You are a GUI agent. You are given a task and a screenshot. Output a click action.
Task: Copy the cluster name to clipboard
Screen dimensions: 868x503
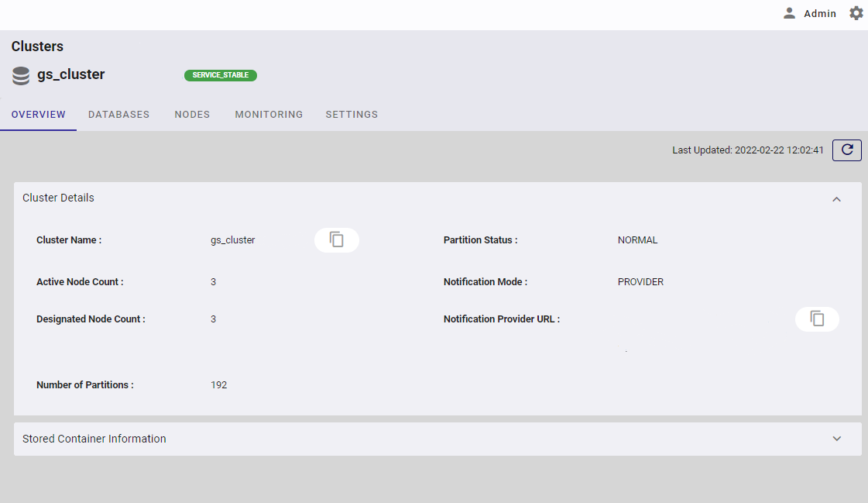337,240
